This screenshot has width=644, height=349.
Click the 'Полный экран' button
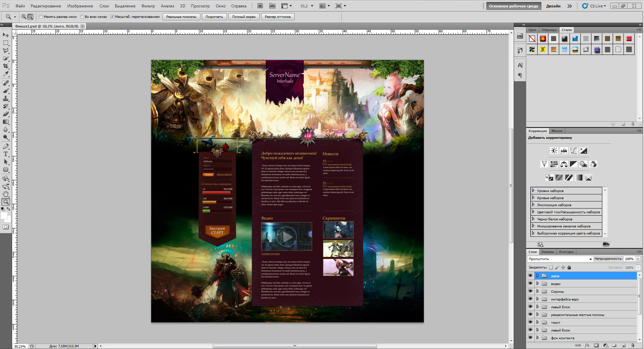(x=244, y=17)
